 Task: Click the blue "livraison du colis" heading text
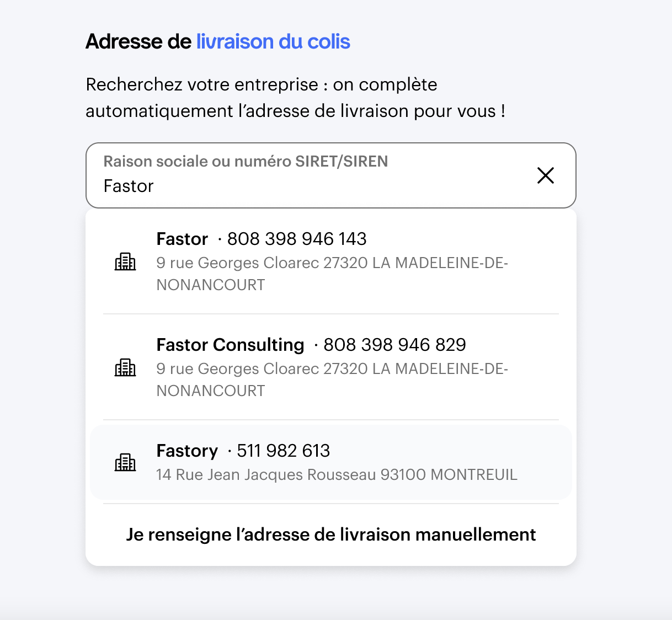[x=273, y=42]
